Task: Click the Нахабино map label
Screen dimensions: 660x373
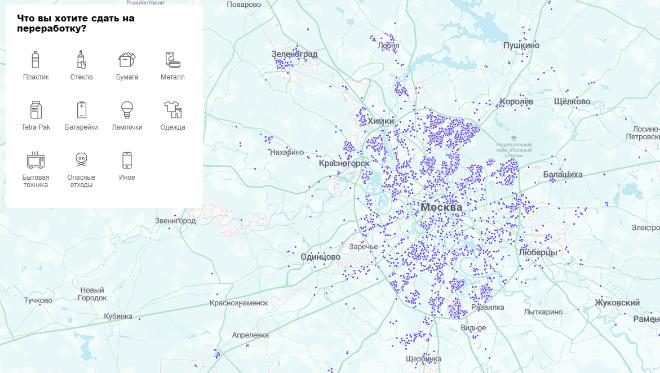Action: click(287, 152)
